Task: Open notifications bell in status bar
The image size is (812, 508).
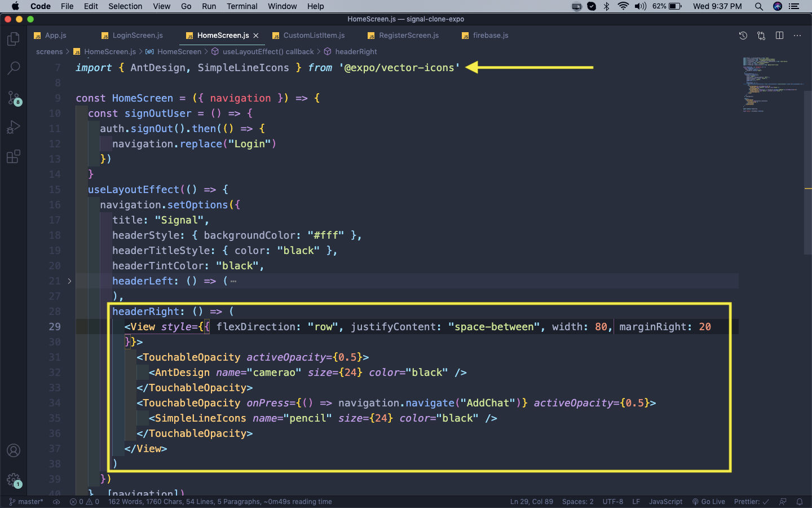Action: pos(800,502)
